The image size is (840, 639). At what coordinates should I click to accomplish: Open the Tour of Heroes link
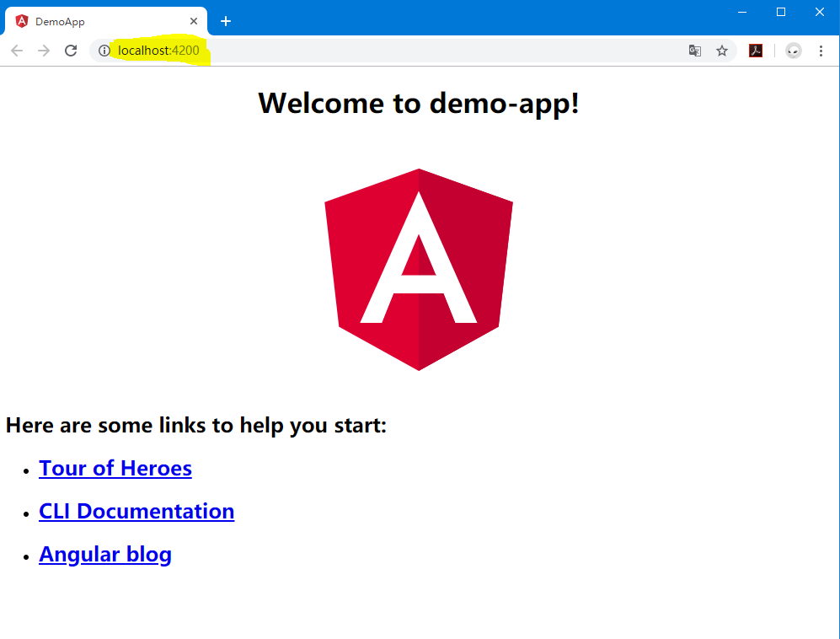115,469
